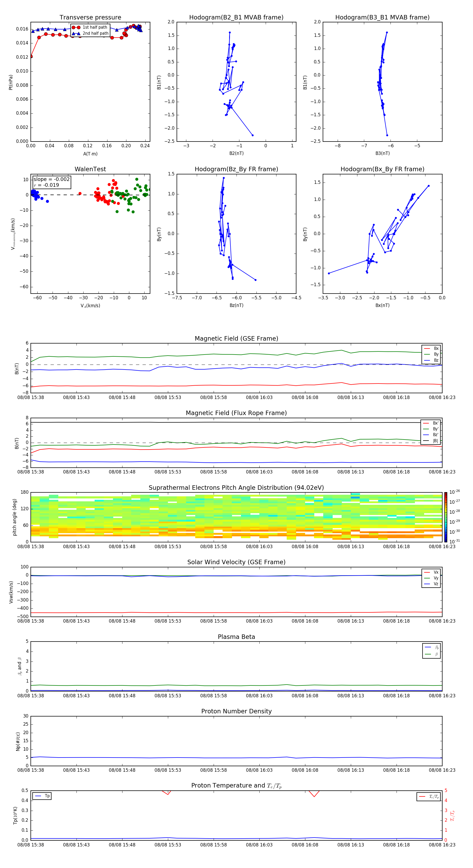The height and width of the screenshot is (868, 473).
Task: Click the pitch angle spectrogram heatmap
Action: 236,517
